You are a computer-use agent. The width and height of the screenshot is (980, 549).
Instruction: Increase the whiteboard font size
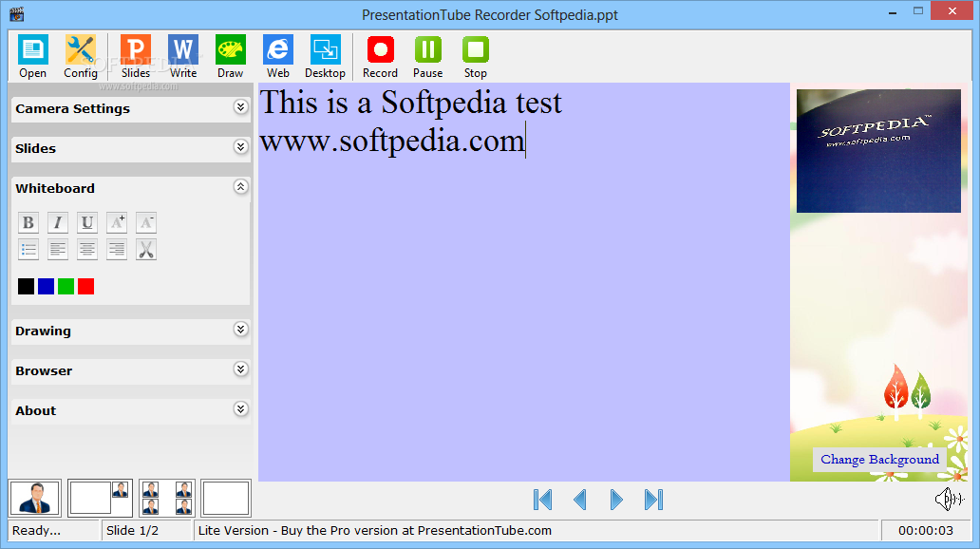(x=117, y=222)
